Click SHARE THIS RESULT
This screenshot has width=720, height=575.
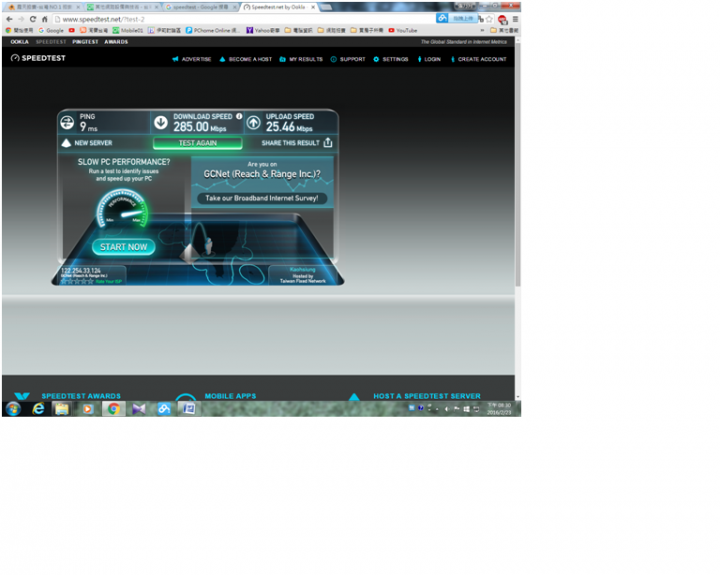pos(291,143)
